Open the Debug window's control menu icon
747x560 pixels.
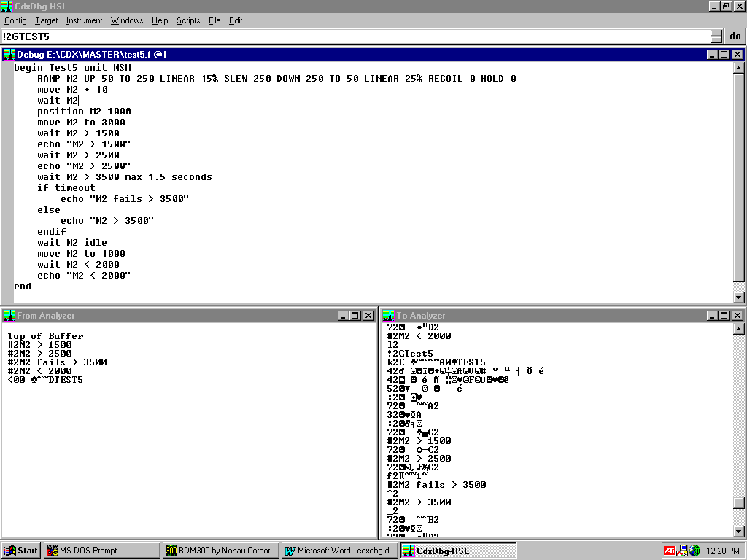click(x=9, y=54)
